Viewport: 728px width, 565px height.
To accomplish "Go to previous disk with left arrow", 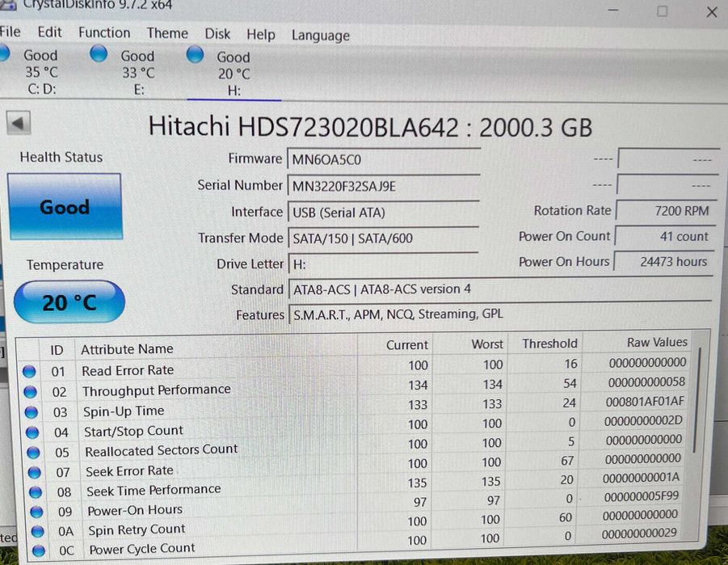I will [x=19, y=123].
